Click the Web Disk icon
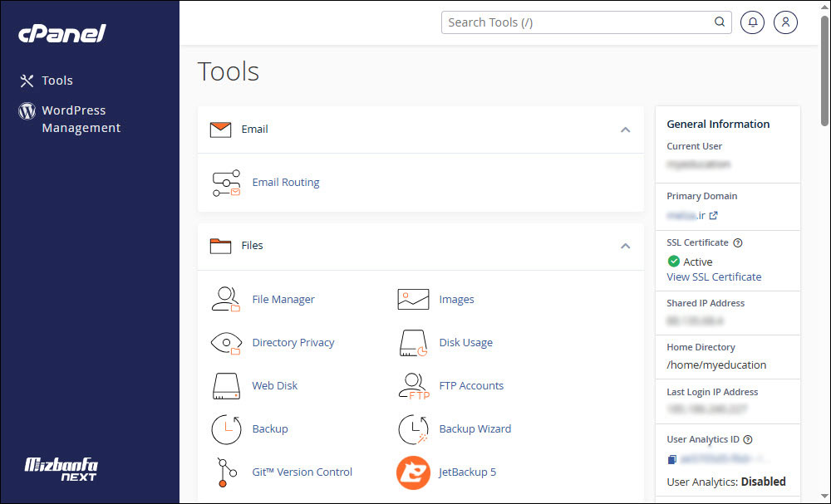 point(225,385)
